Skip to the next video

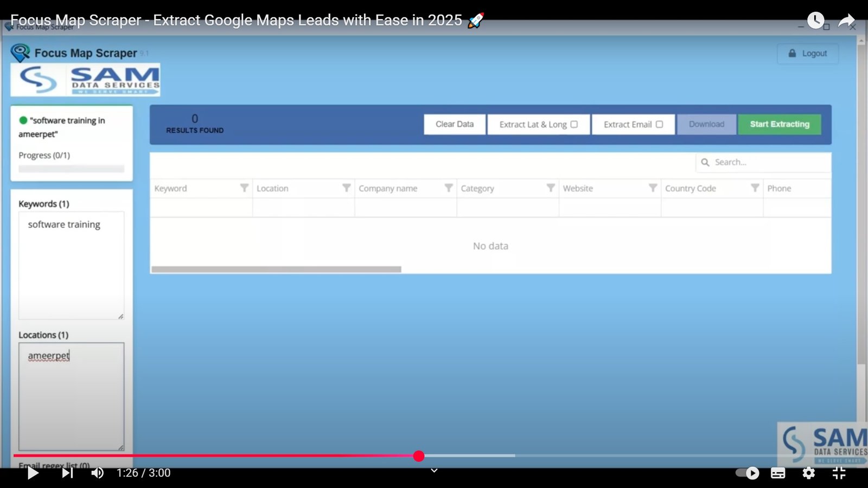[67, 473]
